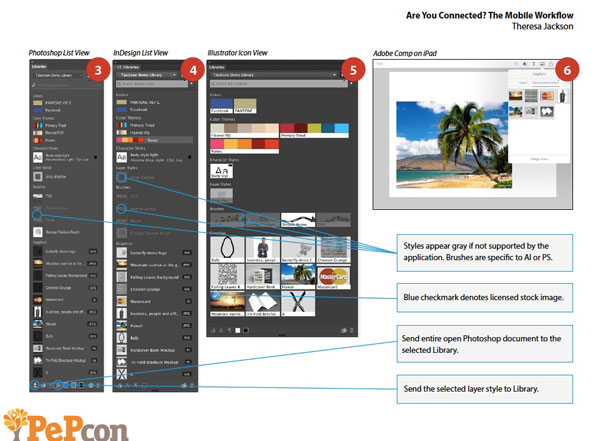
Task: Click the trash icon in the InDesign panel footer
Action: point(192,385)
